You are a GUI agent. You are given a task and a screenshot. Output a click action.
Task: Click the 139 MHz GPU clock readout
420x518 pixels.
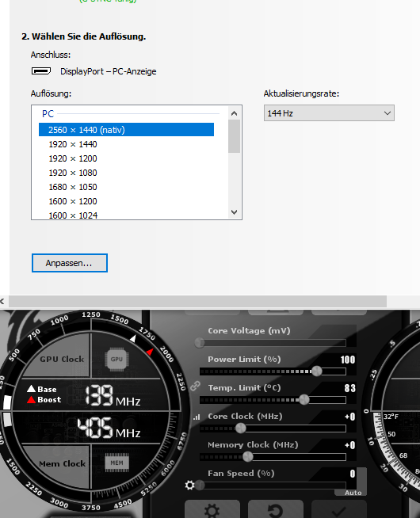[113, 395]
